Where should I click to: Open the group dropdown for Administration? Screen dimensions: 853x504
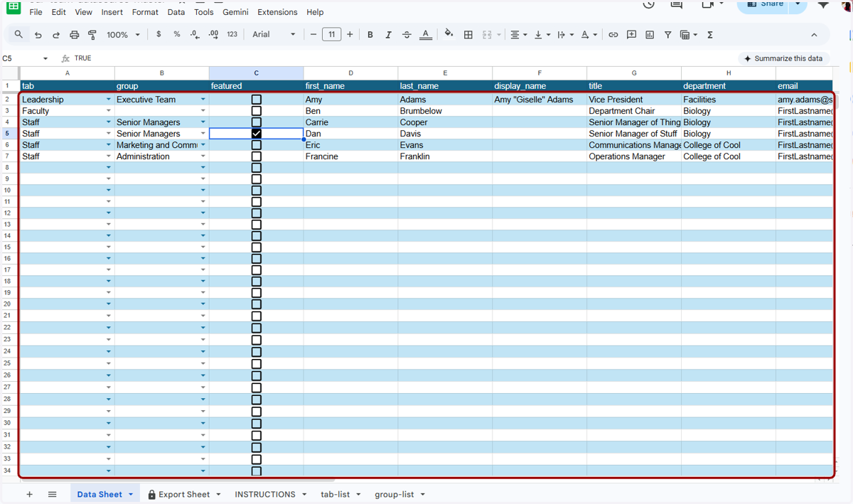[203, 156]
